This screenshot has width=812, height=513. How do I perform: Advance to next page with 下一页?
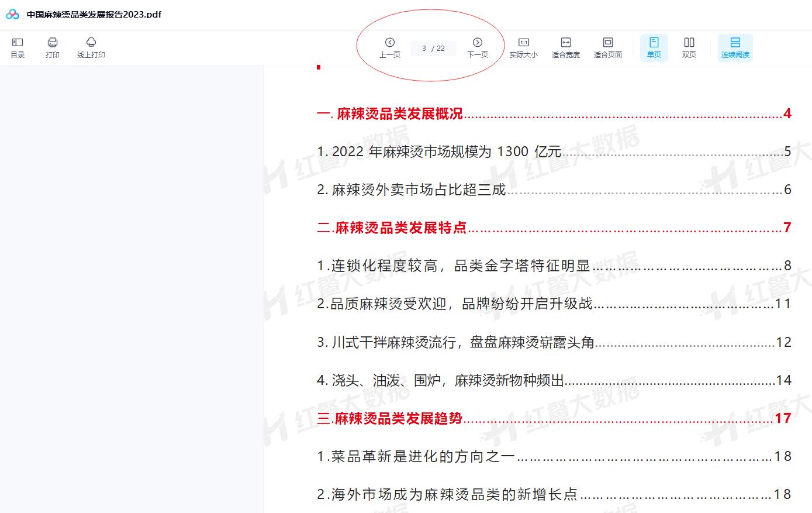coord(478,47)
